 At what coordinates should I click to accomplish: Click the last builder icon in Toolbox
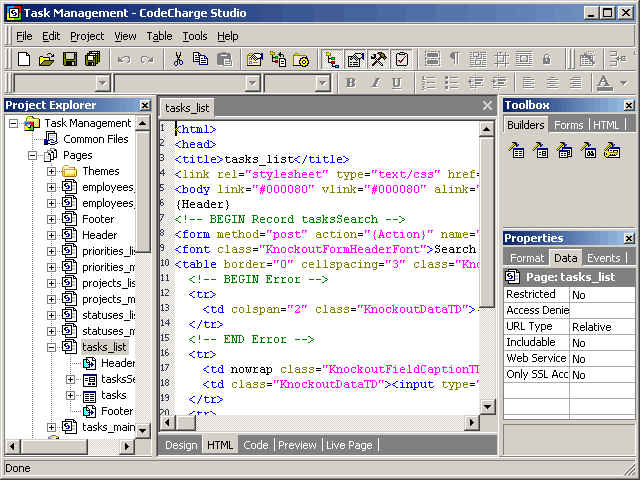613,150
